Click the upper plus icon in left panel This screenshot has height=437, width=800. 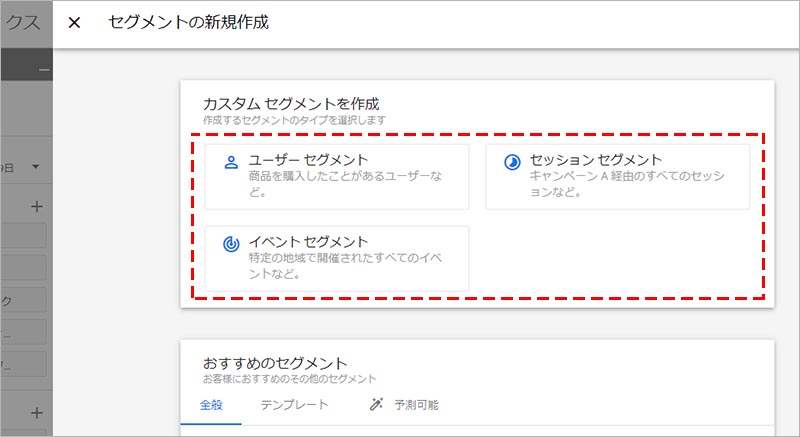pos(38,207)
